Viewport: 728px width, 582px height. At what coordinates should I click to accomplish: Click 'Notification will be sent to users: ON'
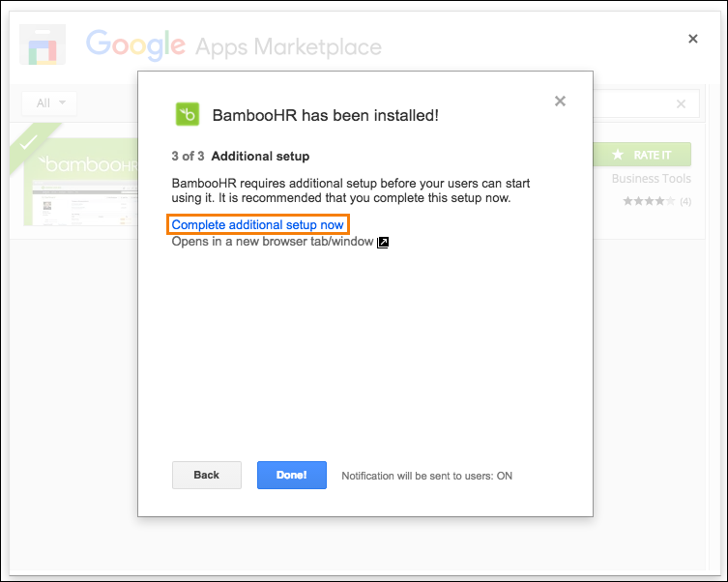pos(426,476)
